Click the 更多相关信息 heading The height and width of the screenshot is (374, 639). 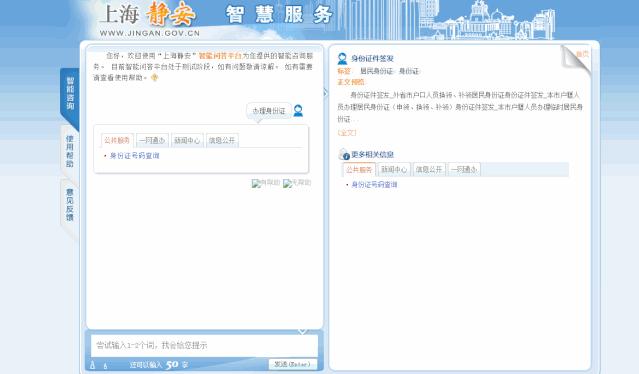click(x=372, y=154)
